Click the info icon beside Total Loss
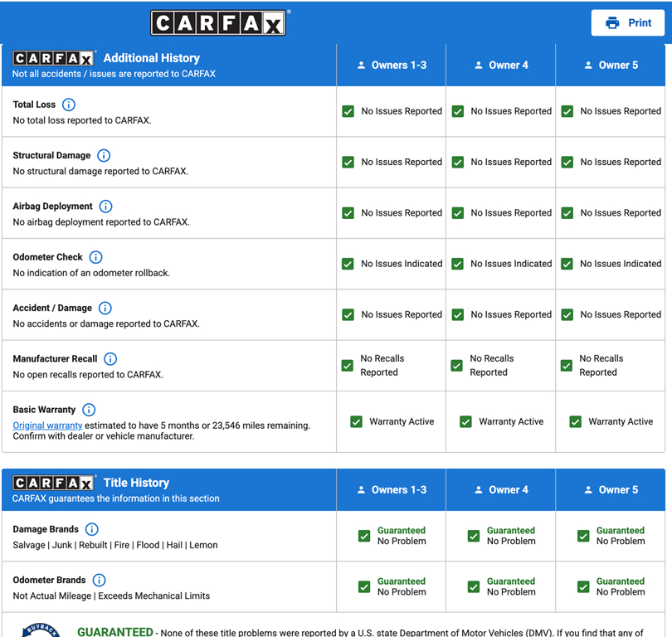The width and height of the screenshot is (672, 637). 69,105
